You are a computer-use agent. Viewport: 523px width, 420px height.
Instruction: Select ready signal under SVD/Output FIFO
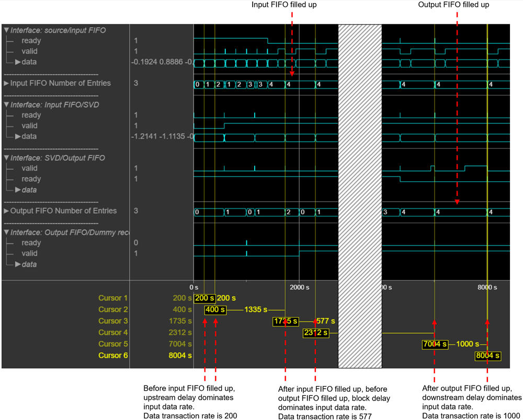pos(31,179)
